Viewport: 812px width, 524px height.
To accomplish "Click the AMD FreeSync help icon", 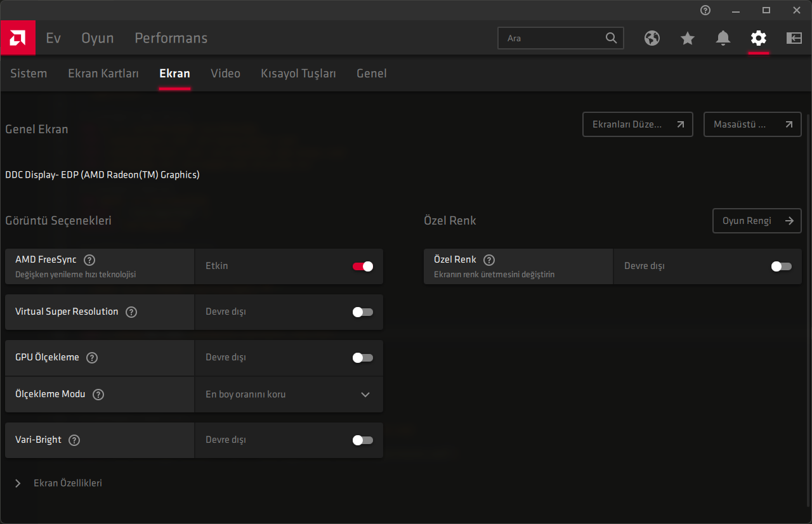I will click(89, 259).
